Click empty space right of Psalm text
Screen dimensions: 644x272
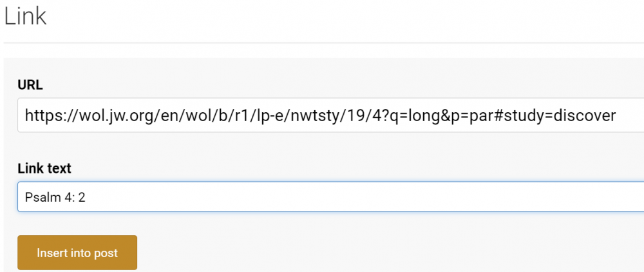point(322,197)
